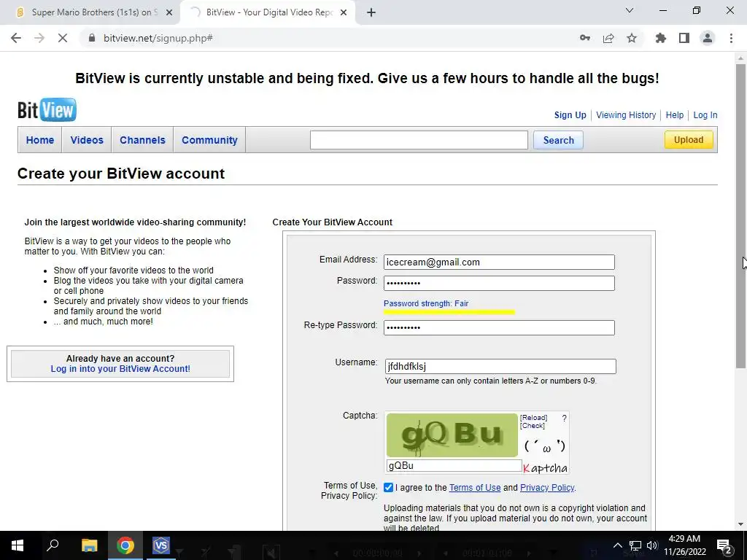Click the Search button
747x560 pixels.
coord(558,140)
